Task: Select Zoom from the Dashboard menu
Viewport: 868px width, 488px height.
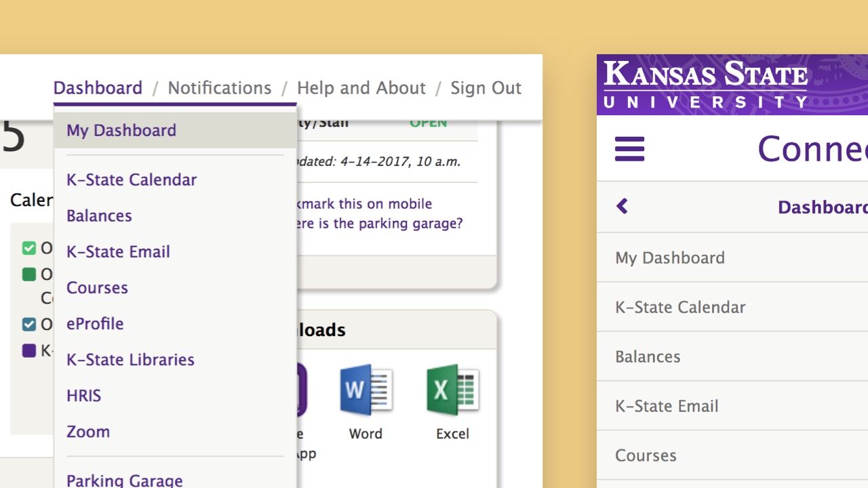Action: point(88,432)
